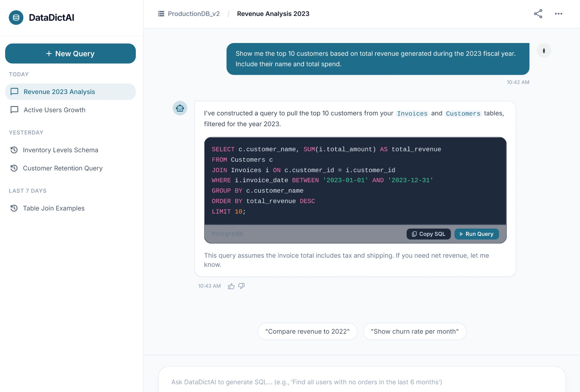Run Query on the generated SQL
The height and width of the screenshot is (392, 580).
coord(476,234)
